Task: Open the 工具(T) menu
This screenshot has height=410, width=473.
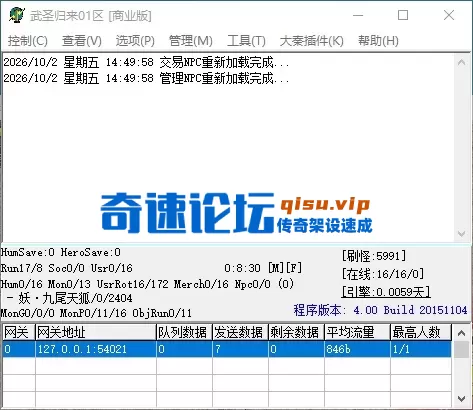Action: coord(246,41)
